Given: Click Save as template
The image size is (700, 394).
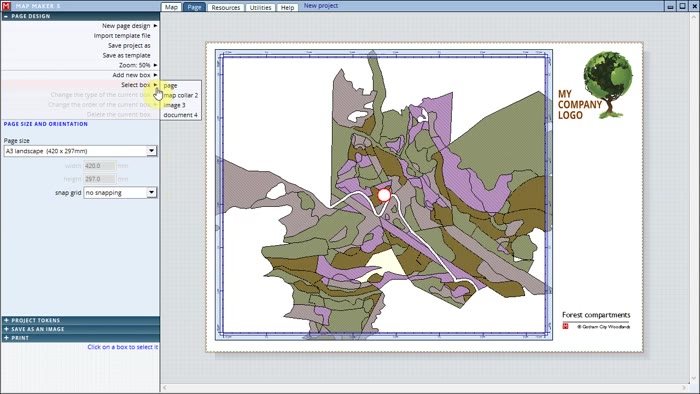Looking at the screenshot, I should click(126, 55).
